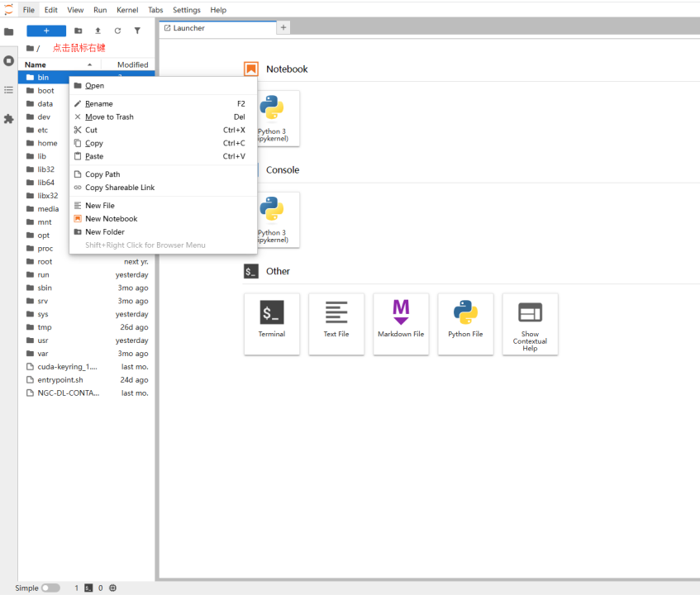Screen dimensions: 700x595
Task: Select the lib64 folder
Action: click(44, 183)
